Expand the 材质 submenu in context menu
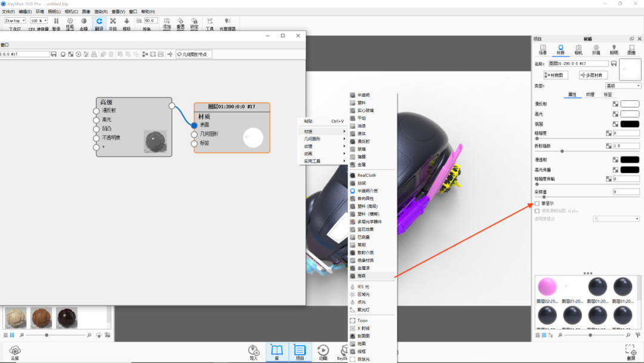The height and width of the screenshot is (363, 644). pyautogui.click(x=324, y=131)
